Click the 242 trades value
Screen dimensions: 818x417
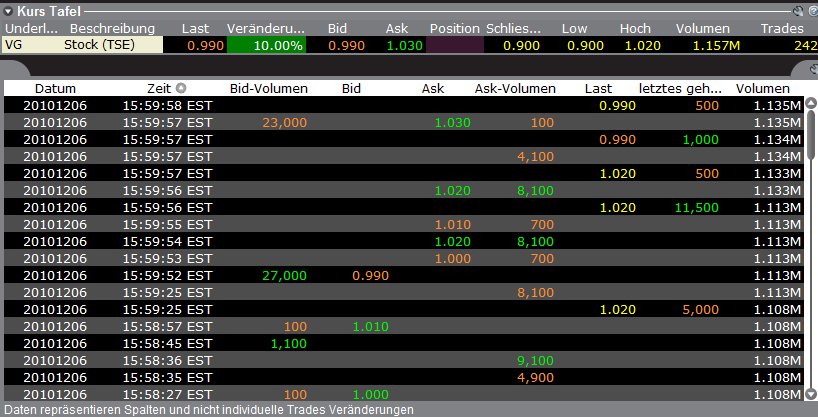(805, 45)
